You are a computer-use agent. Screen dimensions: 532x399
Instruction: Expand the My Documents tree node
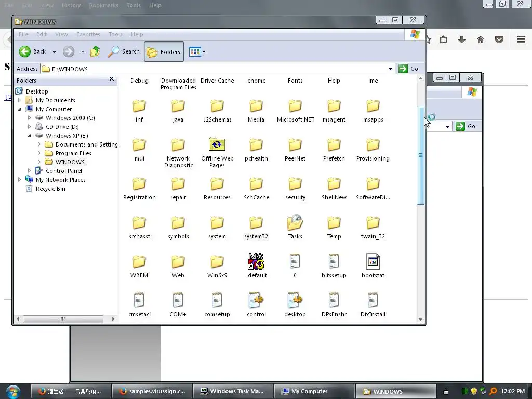19,100
